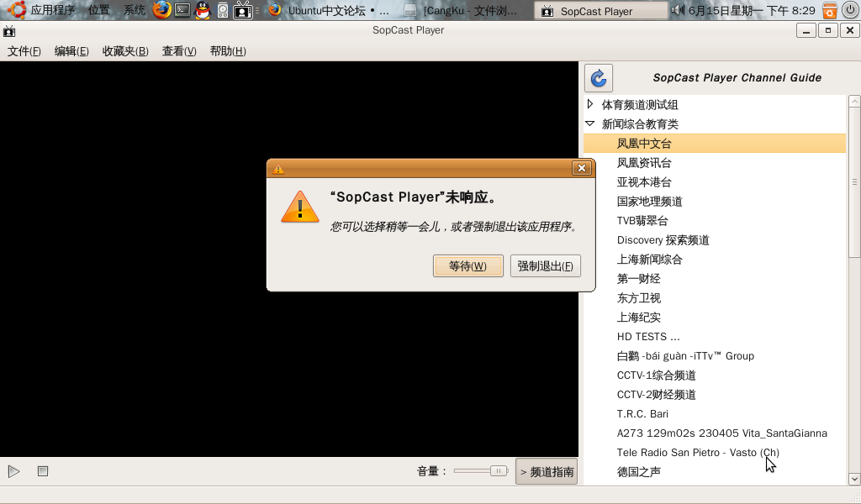Click the SopCast TV launcher in panel
The height and width of the screenshot is (504, 861).
point(242,10)
